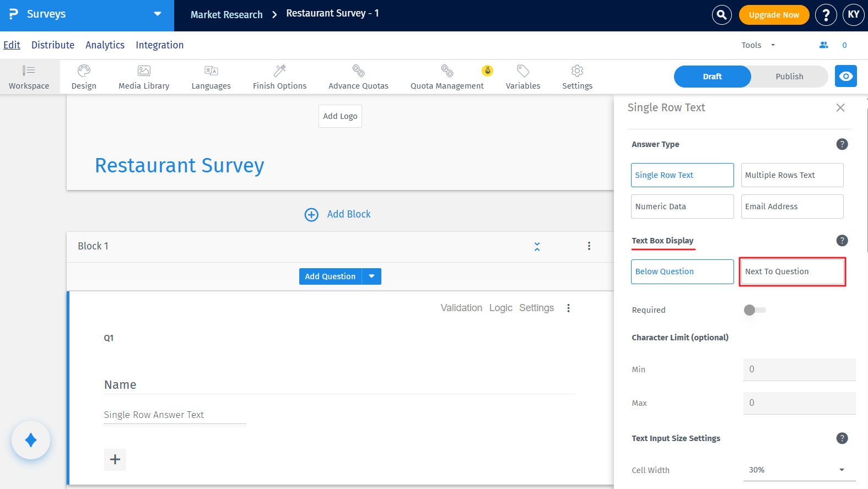The image size is (868, 489).
Task: Open Add Question dropdown arrow
Action: point(371,276)
